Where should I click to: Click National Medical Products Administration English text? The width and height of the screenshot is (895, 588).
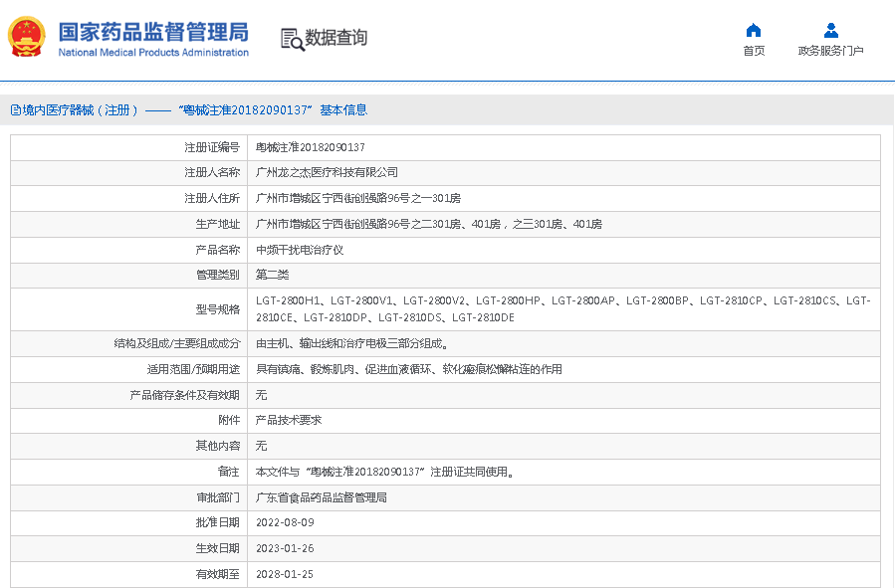[153, 53]
